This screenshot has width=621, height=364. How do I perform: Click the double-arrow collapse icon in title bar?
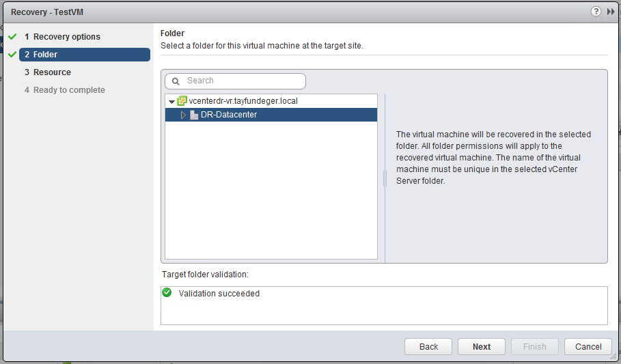coord(611,12)
